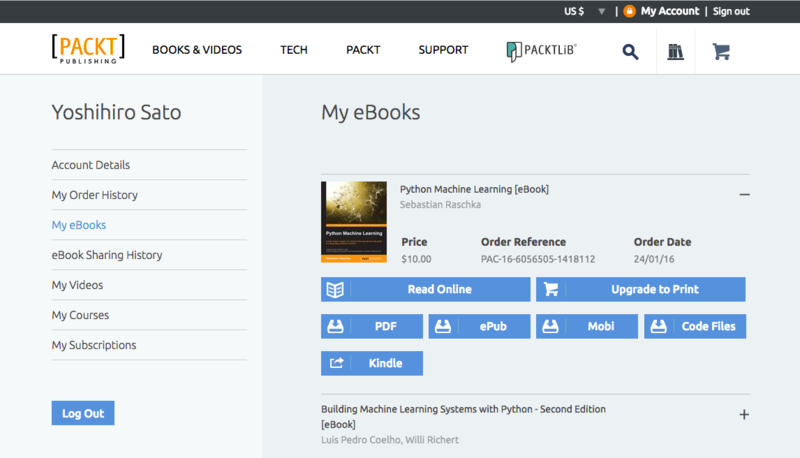This screenshot has height=458, width=800.
Task: Click the download icon beside Code Files
Action: 658,326
